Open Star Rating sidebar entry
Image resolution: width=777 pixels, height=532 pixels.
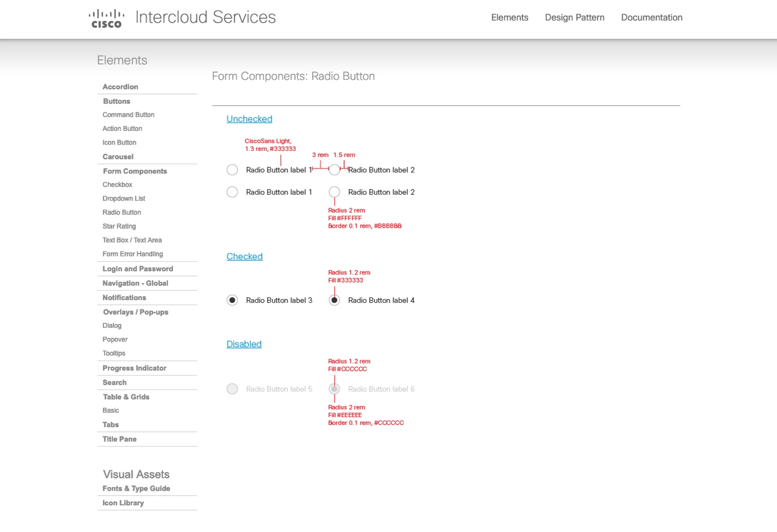click(x=119, y=226)
